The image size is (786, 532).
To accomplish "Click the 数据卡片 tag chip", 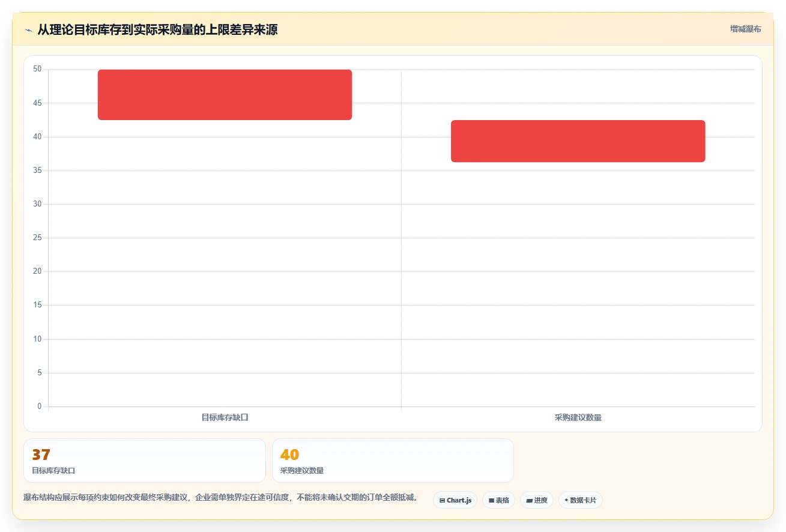I will 580,500.
